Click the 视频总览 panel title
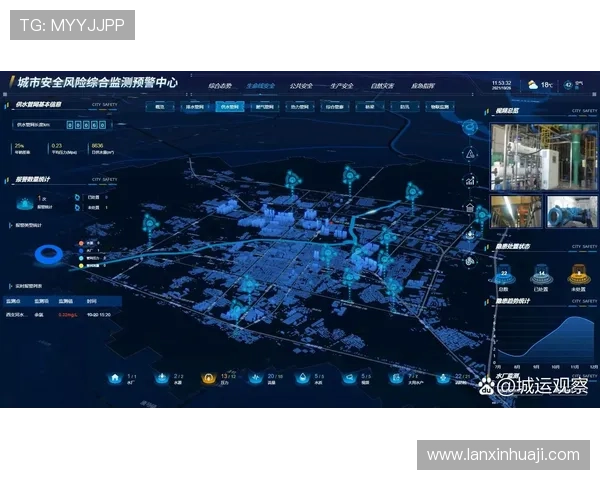The height and width of the screenshot is (480, 600). click(507, 111)
